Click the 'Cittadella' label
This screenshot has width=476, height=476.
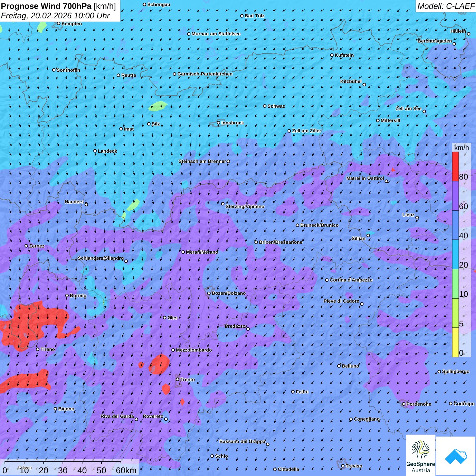[x=288, y=469]
